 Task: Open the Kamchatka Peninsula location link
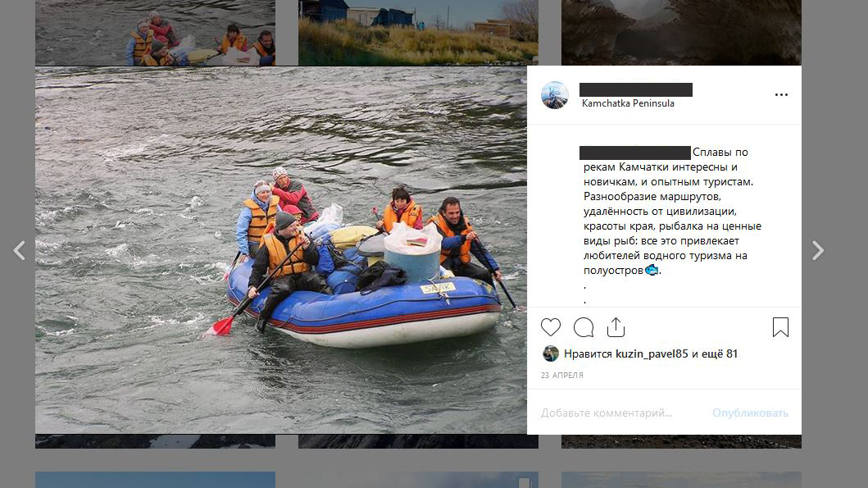click(628, 103)
